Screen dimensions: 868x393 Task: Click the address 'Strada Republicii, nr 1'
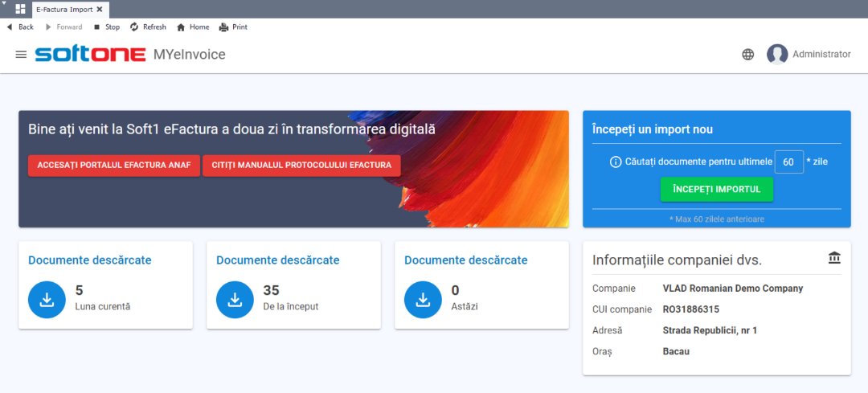(x=710, y=330)
